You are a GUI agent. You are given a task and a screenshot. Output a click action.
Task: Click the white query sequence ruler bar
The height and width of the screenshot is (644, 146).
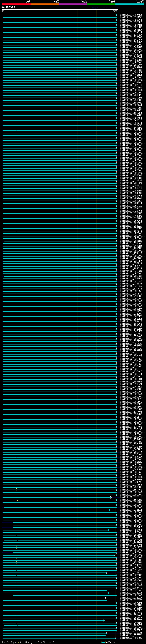point(60,9)
